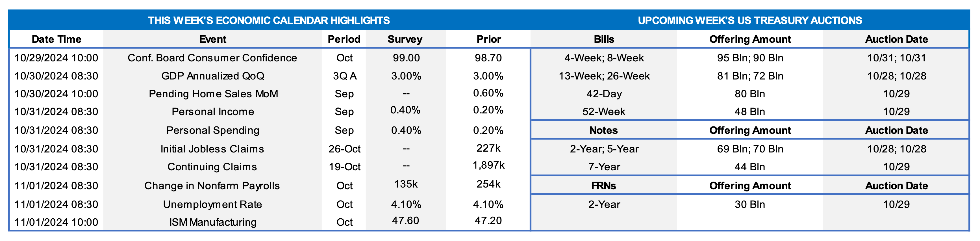Click the Unemployment Rate event cell
This screenshot has width=980, height=241.
click(x=212, y=205)
